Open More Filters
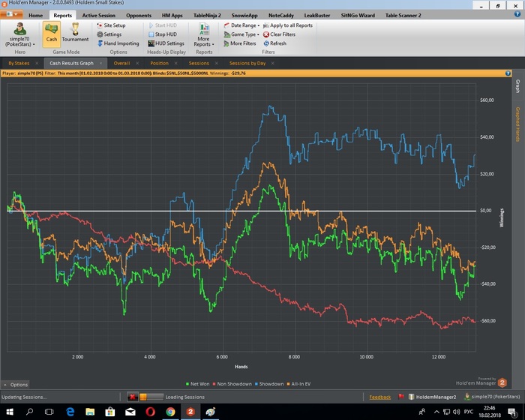Image resolution: width=525 pixels, height=420 pixels. pyautogui.click(x=240, y=43)
